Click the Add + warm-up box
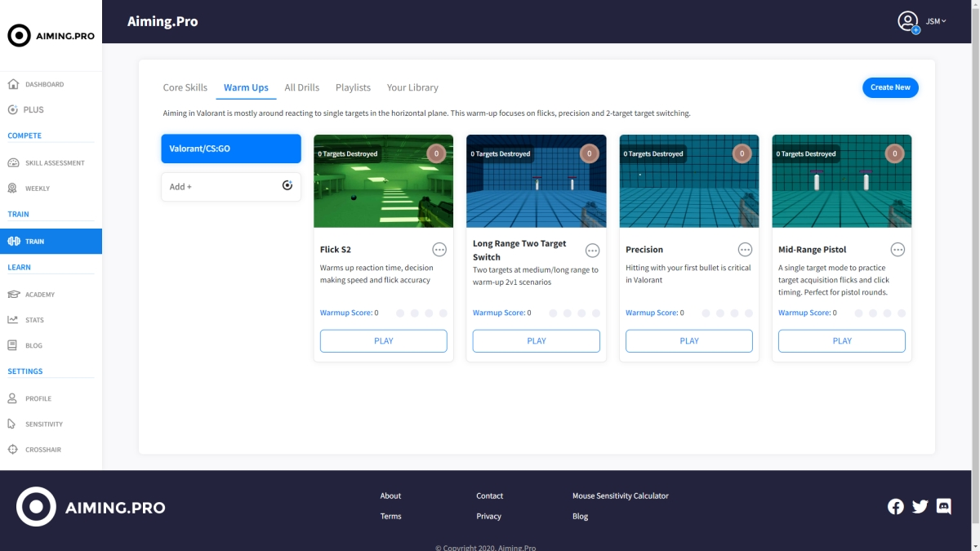 231,186
